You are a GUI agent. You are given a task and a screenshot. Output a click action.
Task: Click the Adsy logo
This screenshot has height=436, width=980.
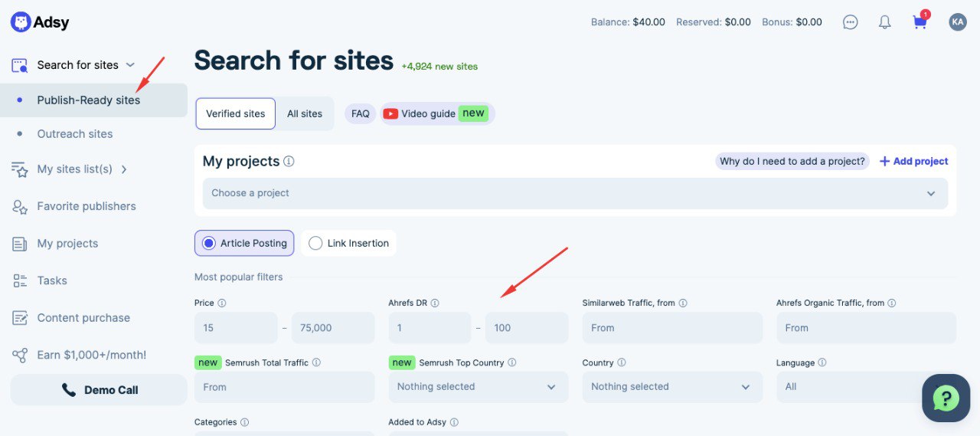click(x=40, y=22)
